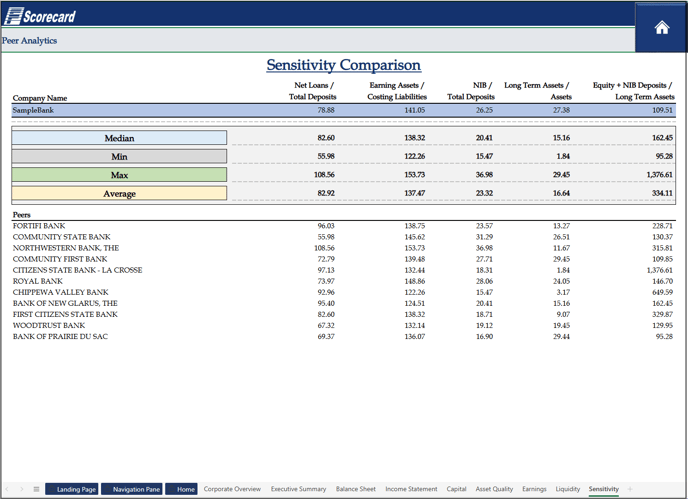
Task: Select COMMUNITY FIRST BANK row
Action: 344,259
